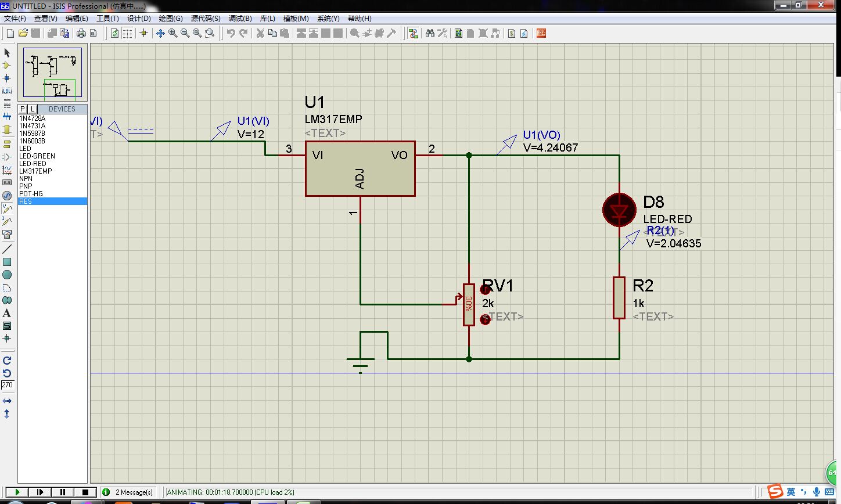Center the view with the pan icon
The width and height of the screenshot is (841, 504).
point(160,33)
